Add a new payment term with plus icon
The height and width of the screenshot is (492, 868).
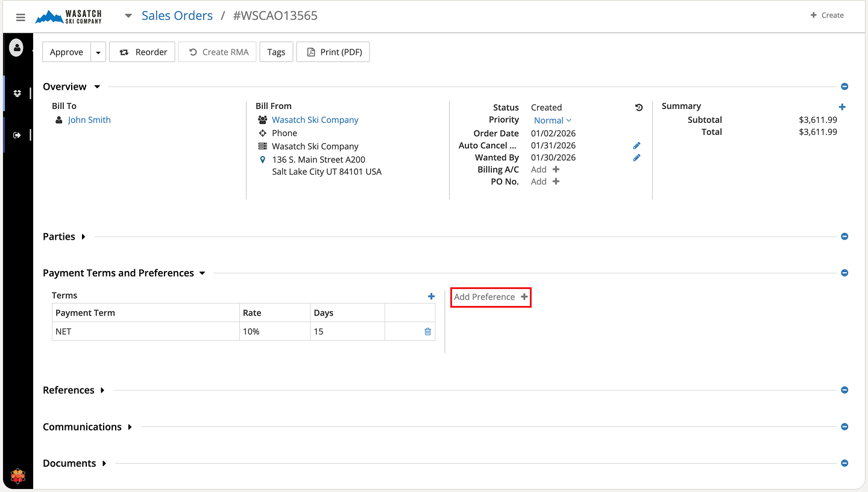pos(431,296)
